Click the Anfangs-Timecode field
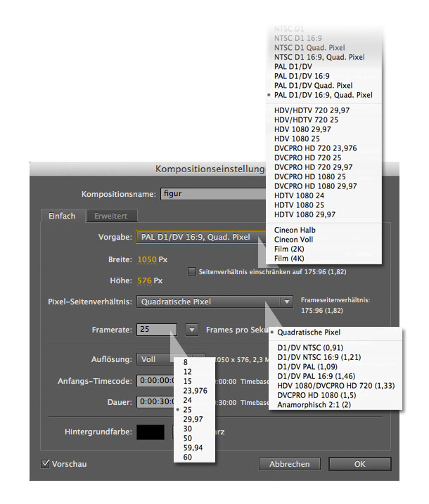 155,381
